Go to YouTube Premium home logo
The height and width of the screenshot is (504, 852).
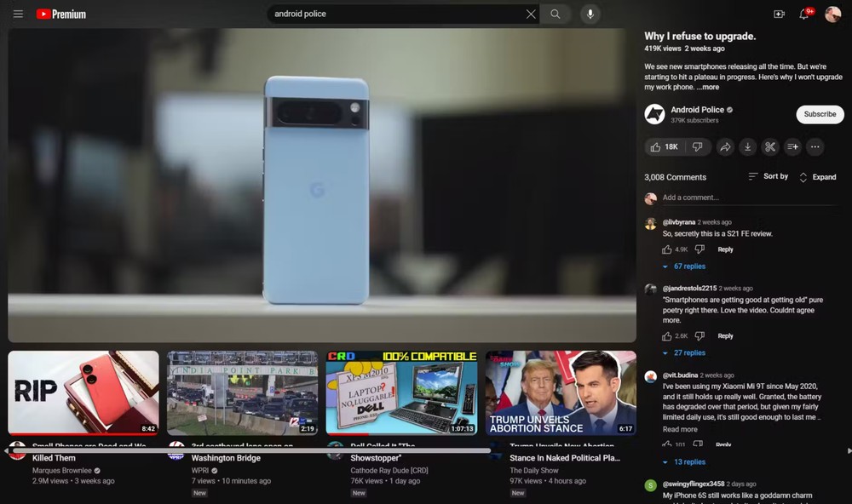pos(60,14)
